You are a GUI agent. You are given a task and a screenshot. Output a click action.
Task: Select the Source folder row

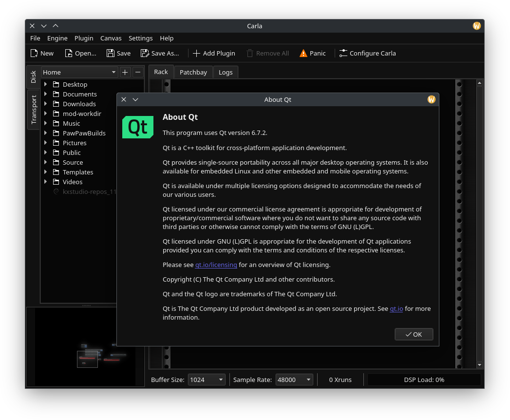click(x=79, y=162)
